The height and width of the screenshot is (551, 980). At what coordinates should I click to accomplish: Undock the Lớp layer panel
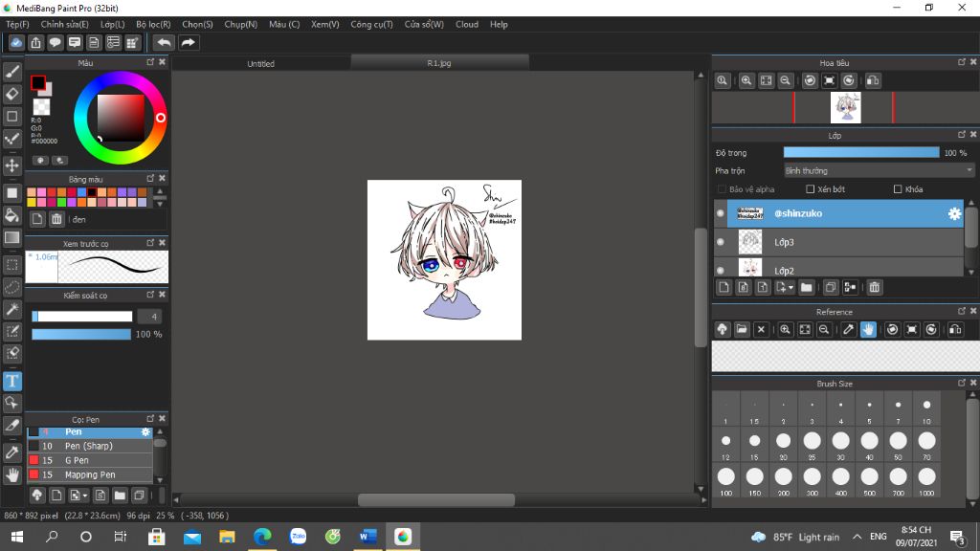coord(961,135)
